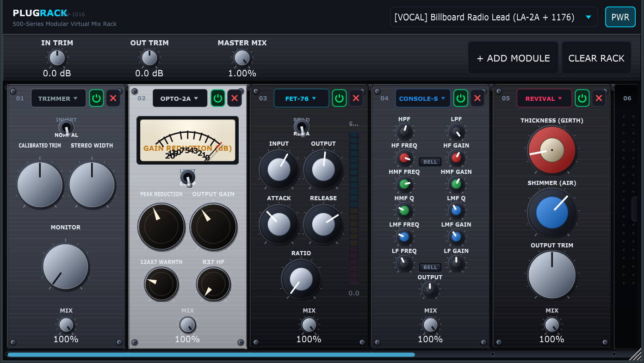Flip the INVERT/NORMAL switch in TRIMMER
Image resolution: width=644 pixels, height=363 pixels.
click(66, 128)
